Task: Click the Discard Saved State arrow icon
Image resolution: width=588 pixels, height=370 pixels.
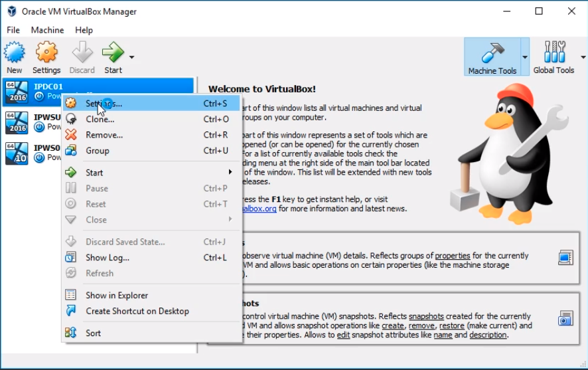Action: 70,242
